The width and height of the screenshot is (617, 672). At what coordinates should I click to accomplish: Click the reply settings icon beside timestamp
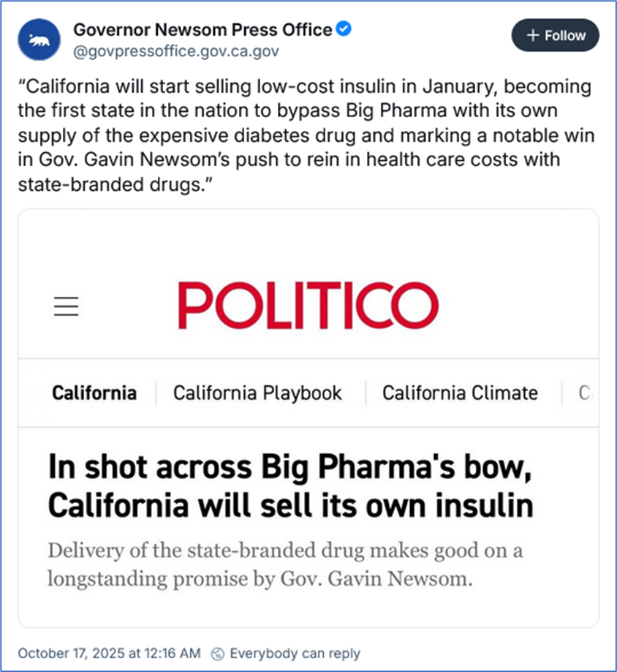pyautogui.click(x=216, y=653)
